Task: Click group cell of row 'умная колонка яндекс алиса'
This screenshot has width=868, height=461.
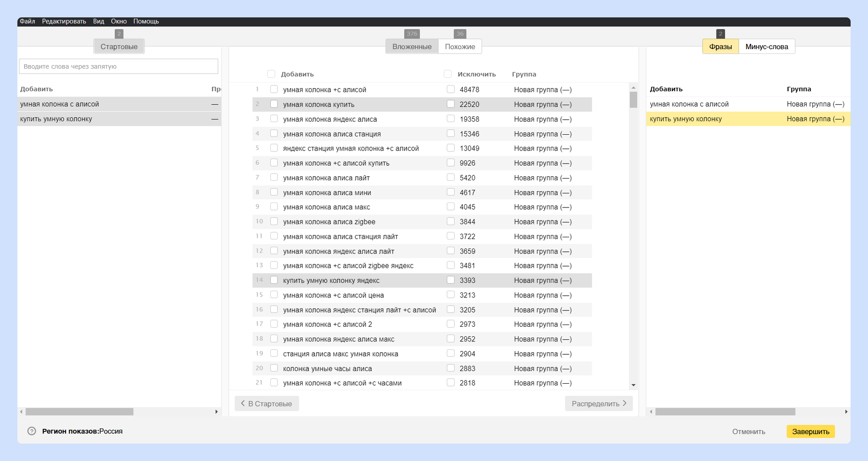Action: click(542, 119)
